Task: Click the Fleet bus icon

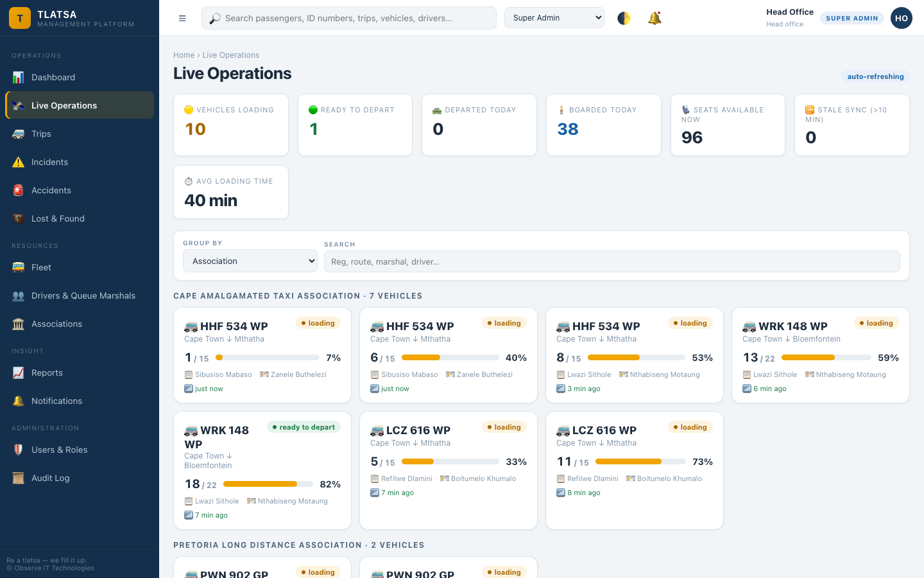Action: pos(19,267)
